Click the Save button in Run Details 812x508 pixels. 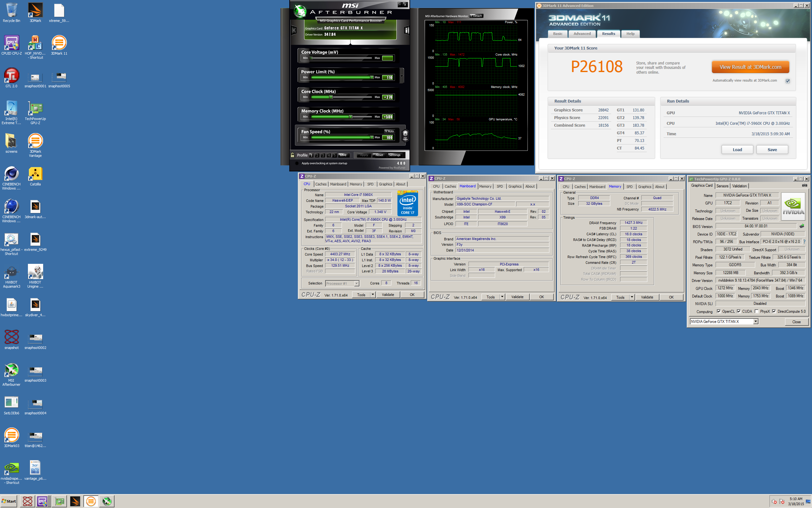(x=772, y=150)
